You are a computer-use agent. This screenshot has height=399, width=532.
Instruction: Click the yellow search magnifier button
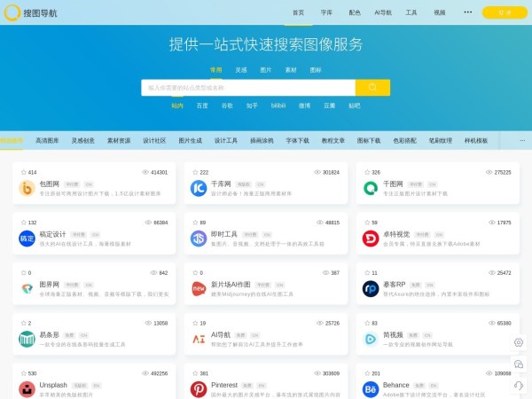pyautogui.click(x=372, y=88)
